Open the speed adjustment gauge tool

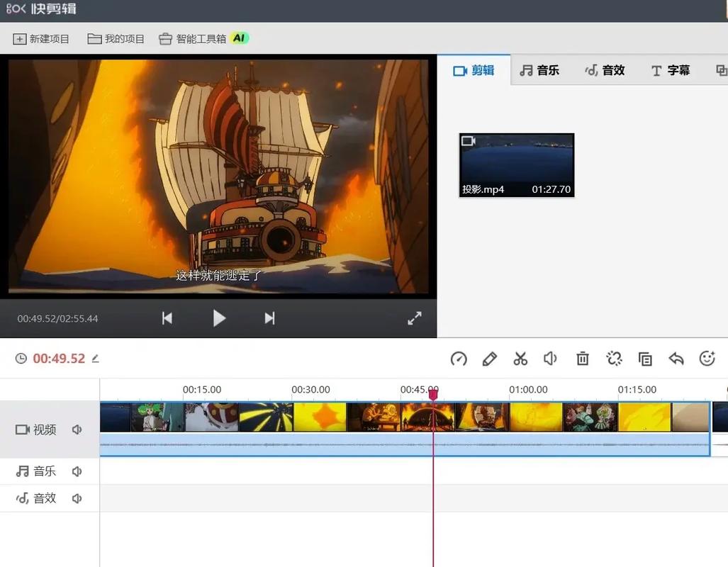459,359
